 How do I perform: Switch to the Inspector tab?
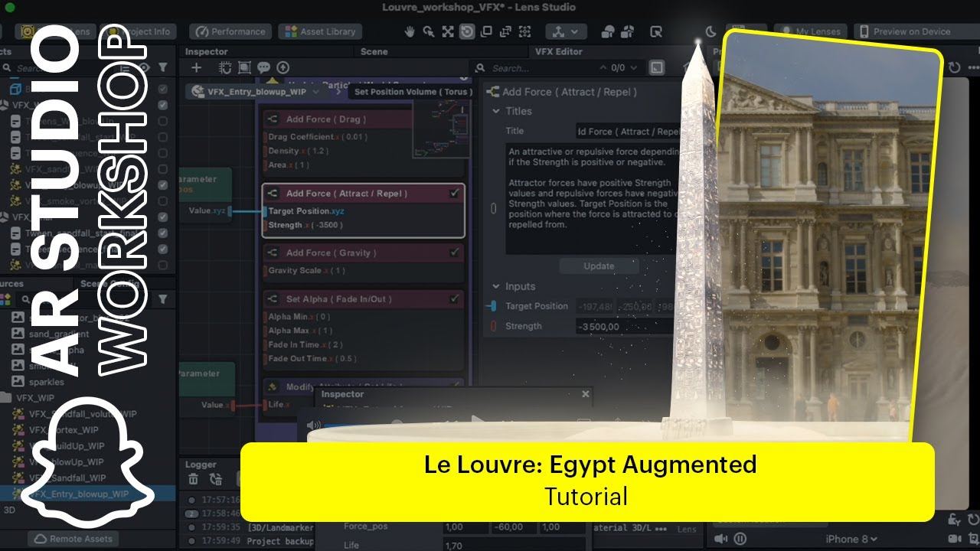pos(206,52)
